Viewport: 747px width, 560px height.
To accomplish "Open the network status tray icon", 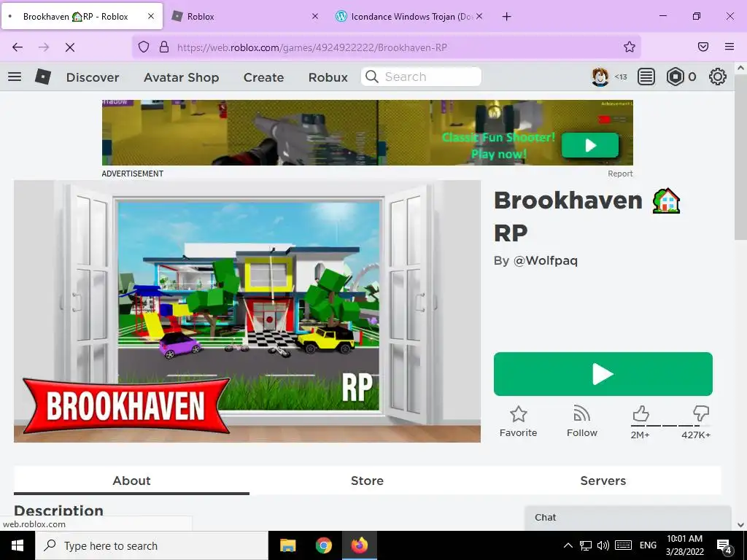I will click(586, 545).
